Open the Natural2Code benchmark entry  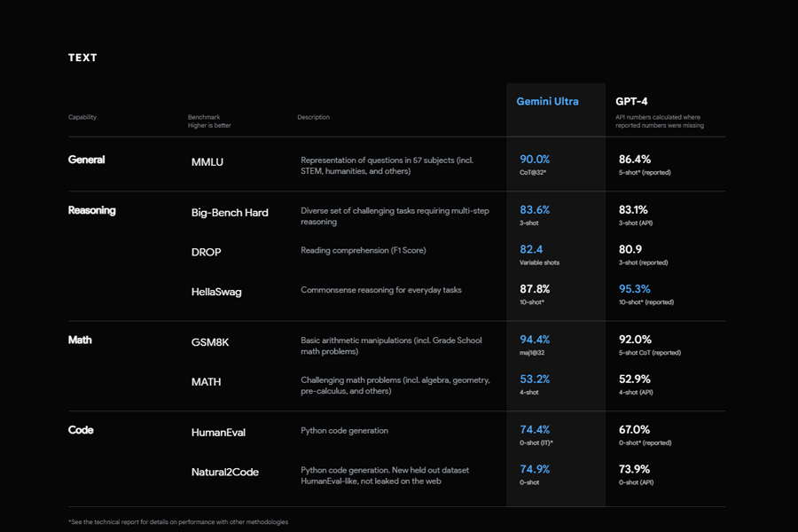[225, 473]
